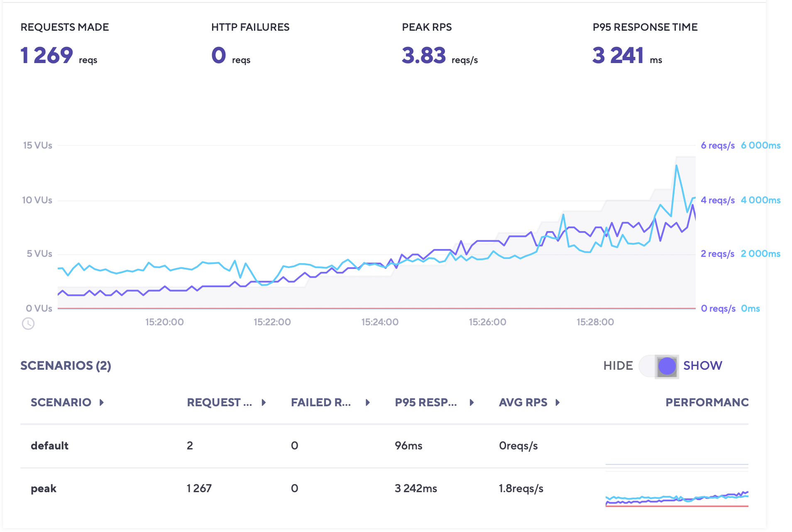Click the SHOW label beside the switch
This screenshot has height=532, width=792.
702,366
